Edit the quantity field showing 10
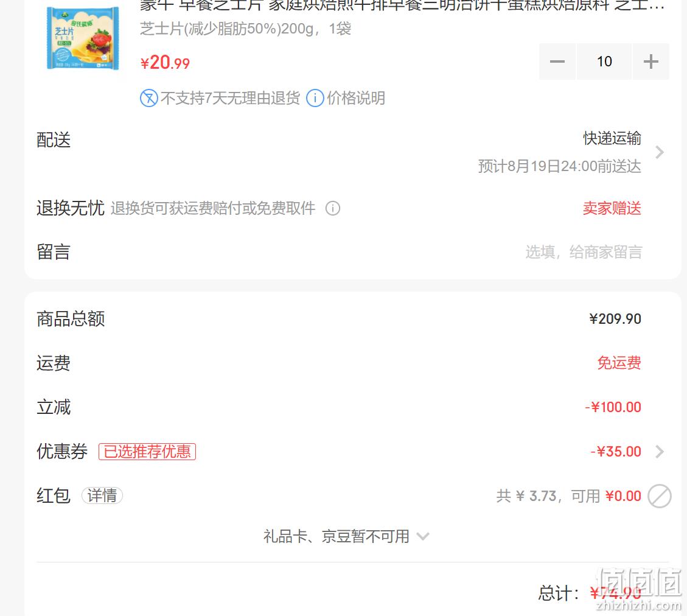The width and height of the screenshot is (687, 616). [604, 61]
